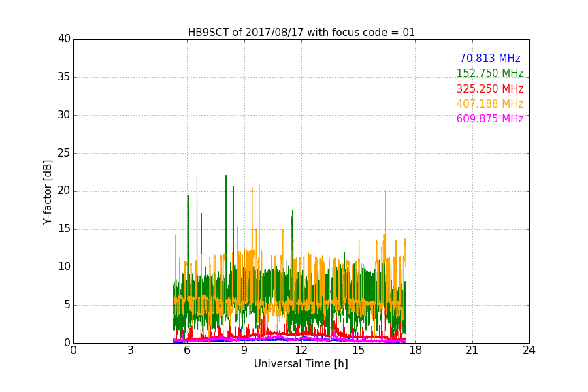Screen dimensions: 588x392
Task: Click the 24 tick on the time axis
Action: click(x=529, y=350)
